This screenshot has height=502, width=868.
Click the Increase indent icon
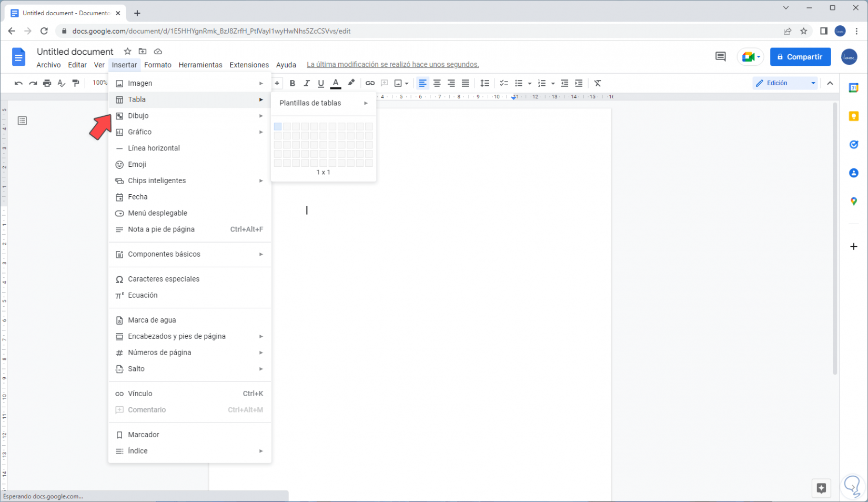pos(579,83)
